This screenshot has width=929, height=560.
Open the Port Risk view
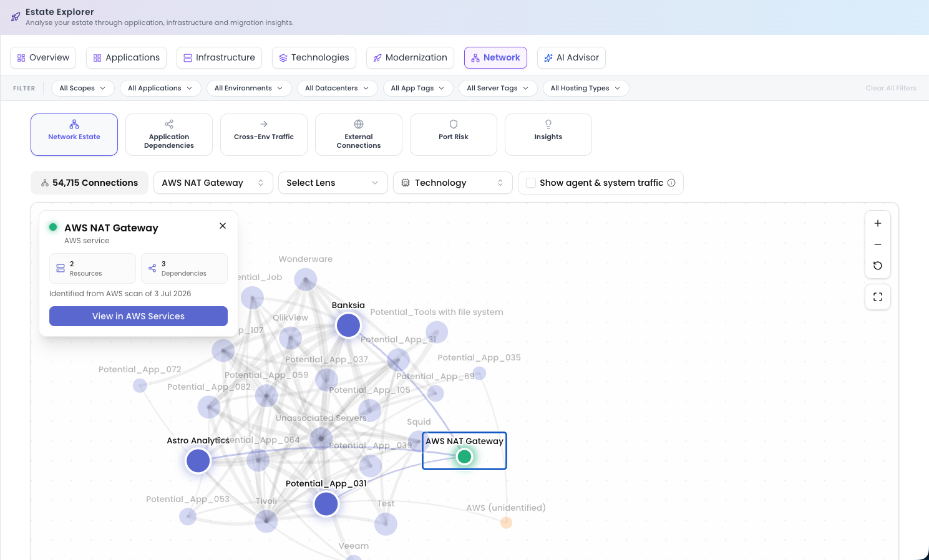[454, 135]
